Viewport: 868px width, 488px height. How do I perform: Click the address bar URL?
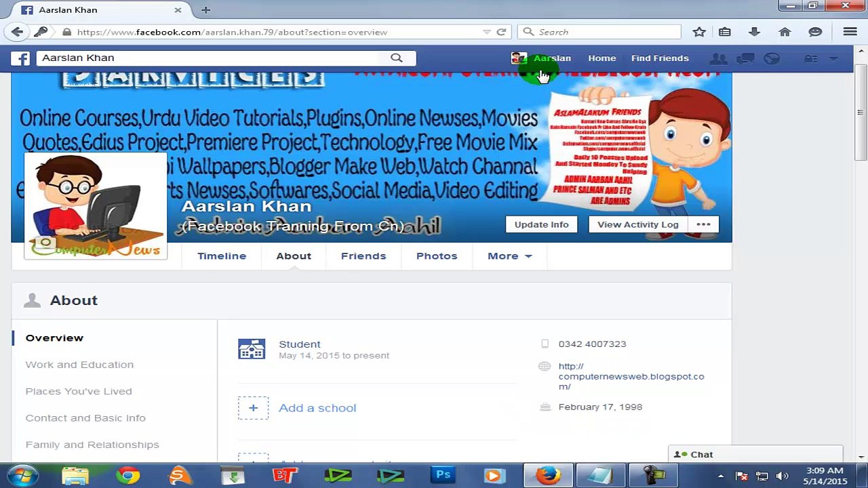[232, 32]
